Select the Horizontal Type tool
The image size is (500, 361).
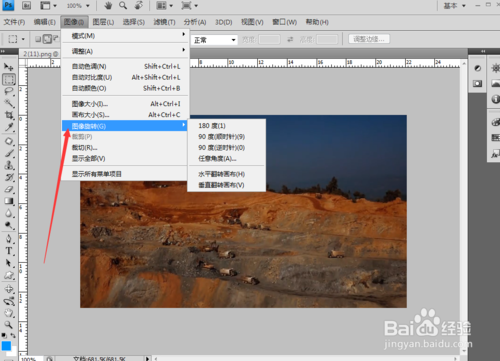9,251
